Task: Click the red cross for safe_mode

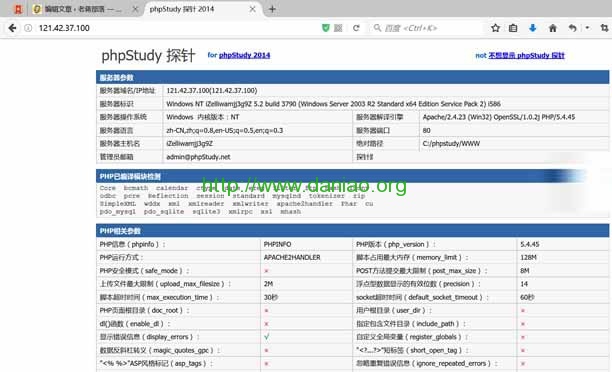Action: click(x=266, y=271)
